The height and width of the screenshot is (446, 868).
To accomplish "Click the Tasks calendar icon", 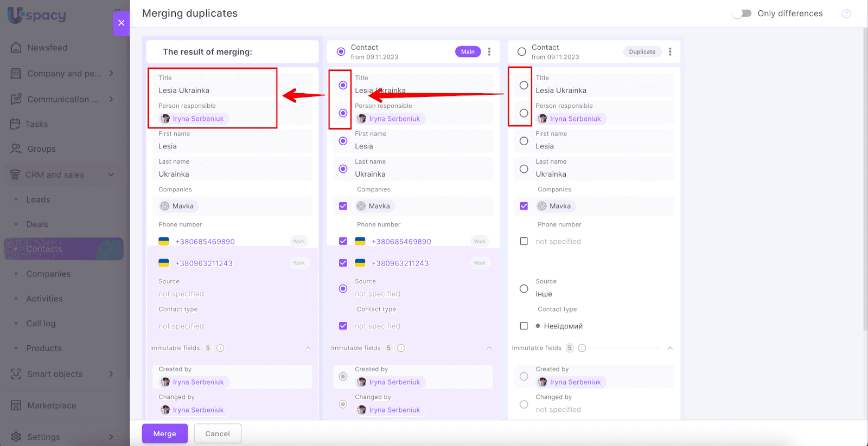I will (x=15, y=124).
